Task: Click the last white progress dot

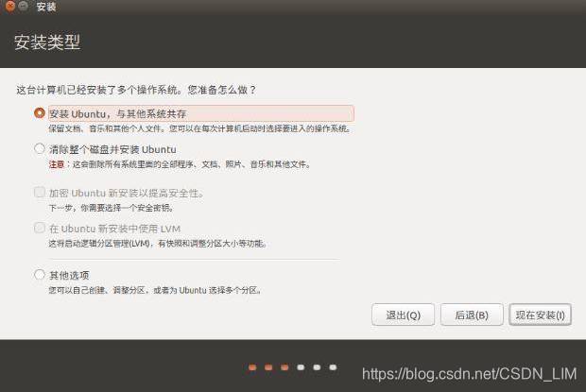Action: pos(333,367)
